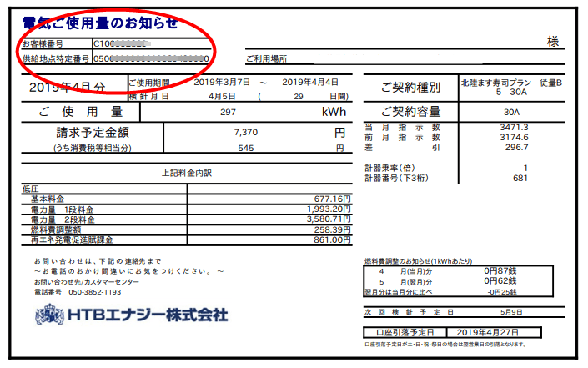Select current reading 3471.3
Screen dimensions: 588x368
click(514, 127)
